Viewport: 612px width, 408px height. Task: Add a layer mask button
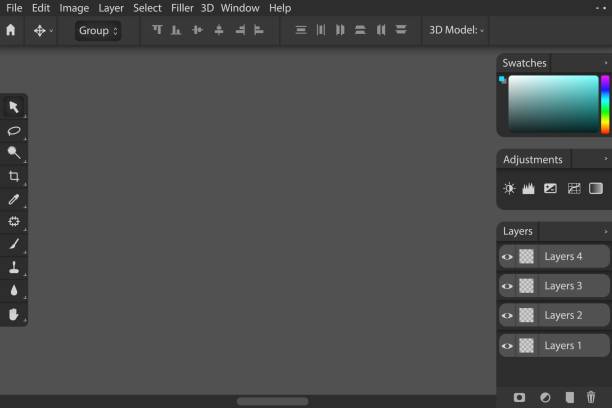click(x=519, y=397)
